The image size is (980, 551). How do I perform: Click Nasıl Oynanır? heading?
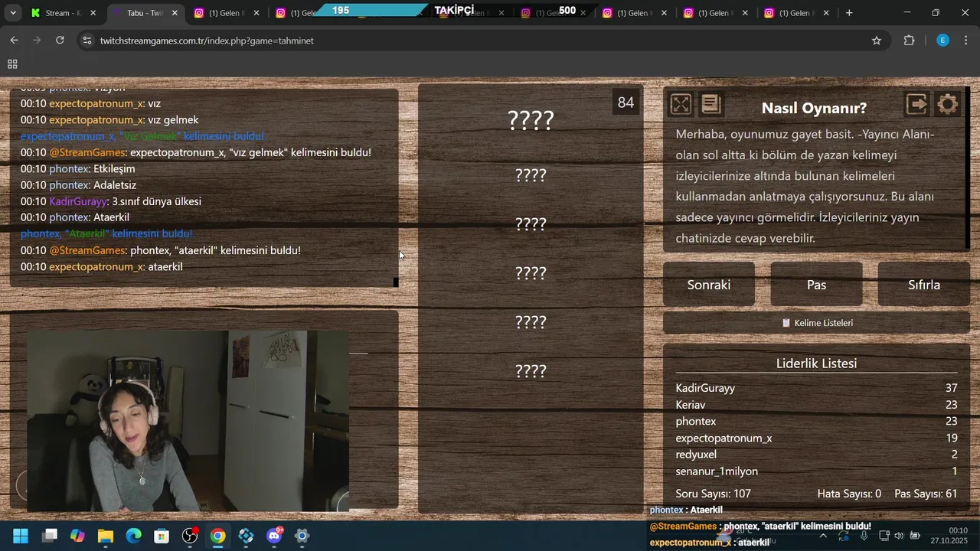(814, 109)
